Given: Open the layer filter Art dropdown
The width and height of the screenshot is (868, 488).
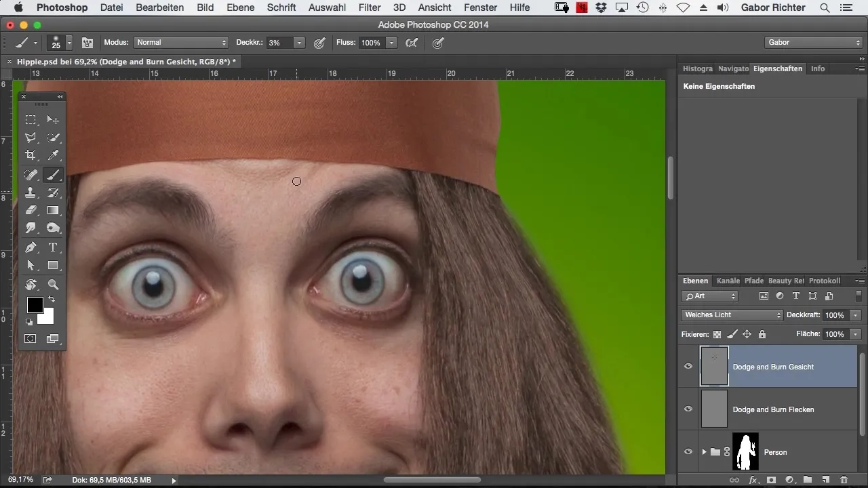Looking at the screenshot, I should pyautogui.click(x=710, y=296).
